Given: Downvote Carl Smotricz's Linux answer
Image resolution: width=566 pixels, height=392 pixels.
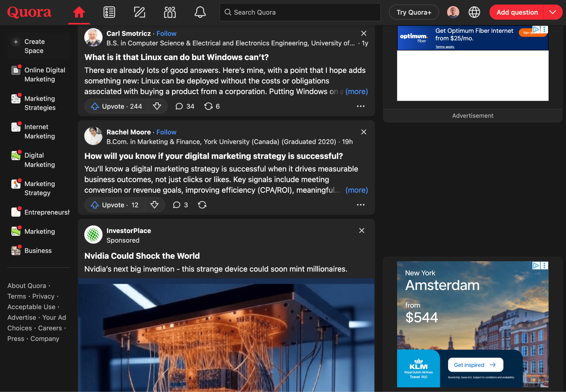Looking at the screenshot, I should click(157, 106).
